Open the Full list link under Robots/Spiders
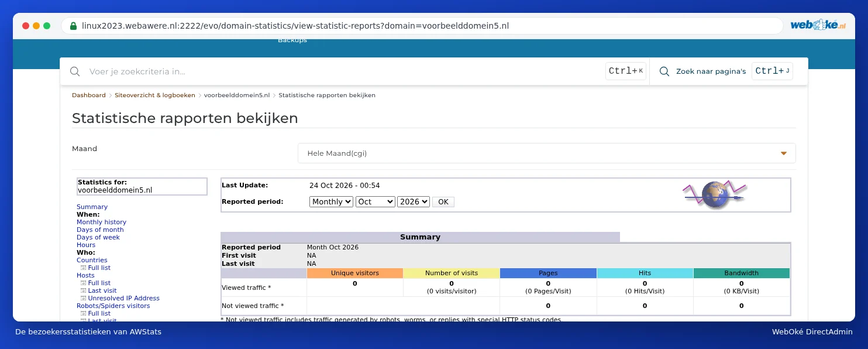 pyautogui.click(x=99, y=314)
